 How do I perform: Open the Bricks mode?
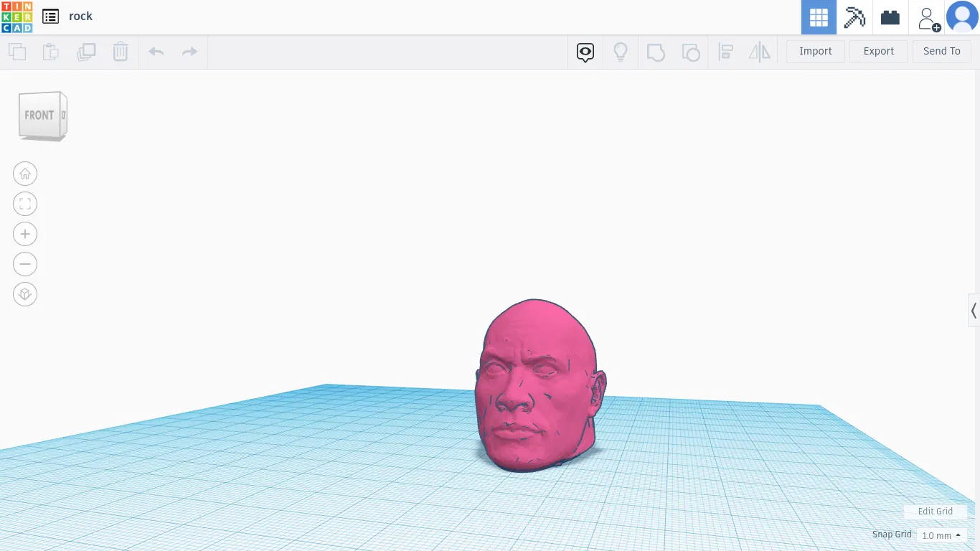pyautogui.click(x=890, y=17)
